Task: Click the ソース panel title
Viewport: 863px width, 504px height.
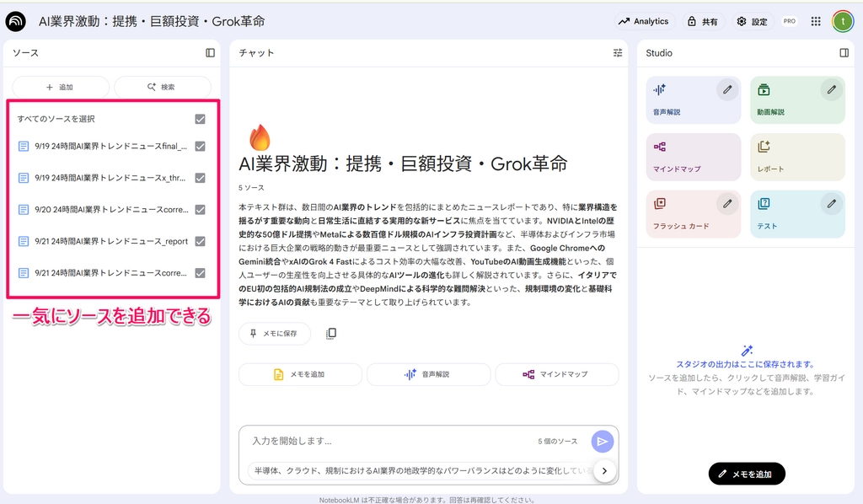Action: coord(26,53)
